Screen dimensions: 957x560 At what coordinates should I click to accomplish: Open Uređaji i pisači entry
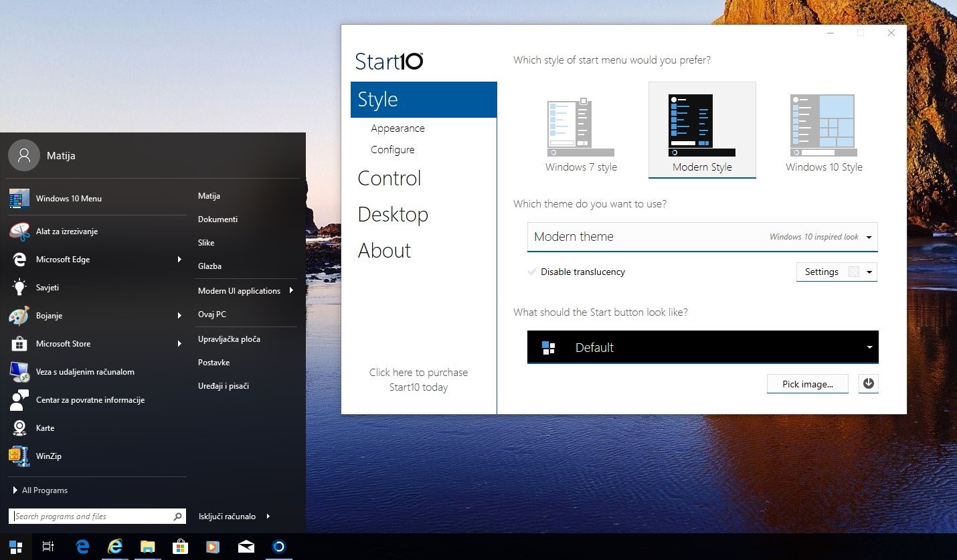224,386
